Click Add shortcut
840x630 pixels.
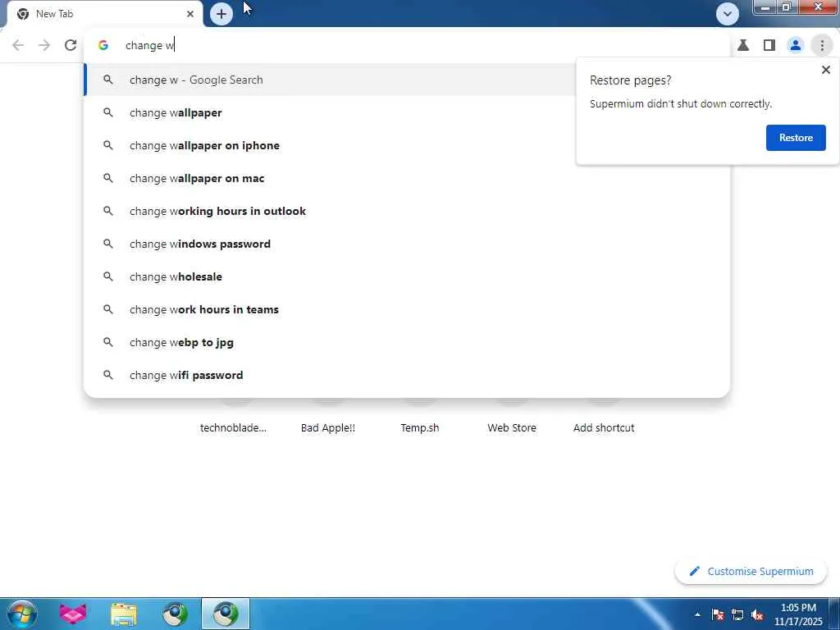click(604, 427)
